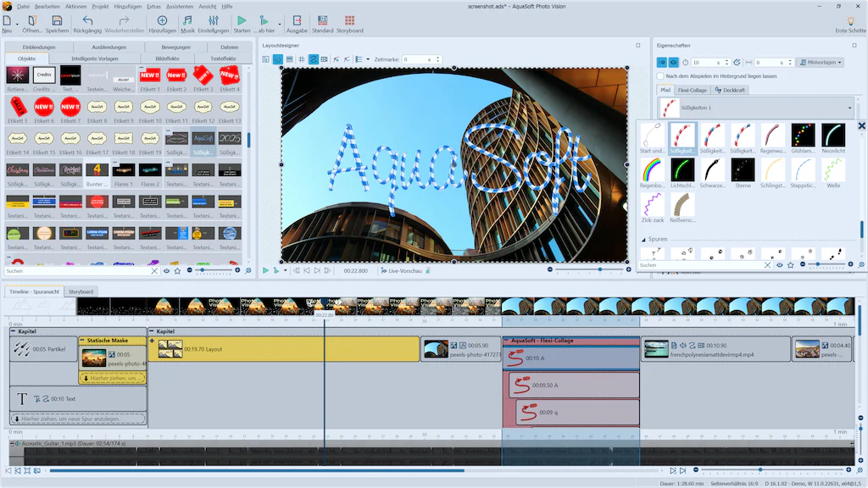Enable Nach dem Abspielen im Hintergrund liegen lassen
The height and width of the screenshot is (488, 868).
click(x=660, y=75)
